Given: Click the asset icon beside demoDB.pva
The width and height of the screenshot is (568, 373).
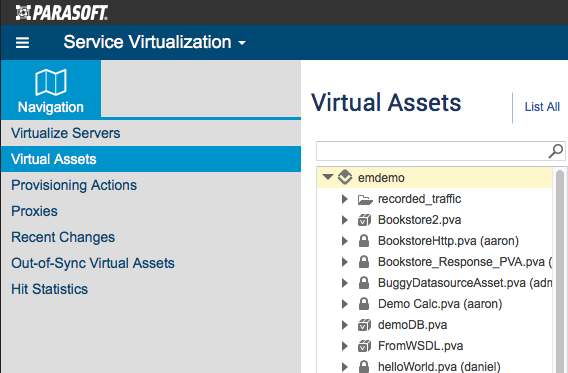Looking at the screenshot, I should point(364,325).
